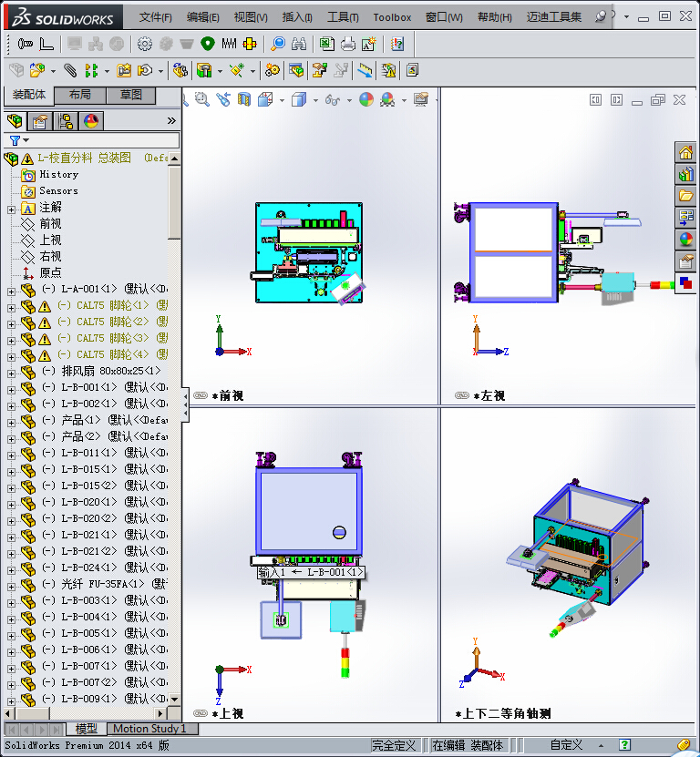This screenshot has width=700, height=757.
Task: Click the status bar help question-mark button
Action: pyautogui.click(x=624, y=745)
